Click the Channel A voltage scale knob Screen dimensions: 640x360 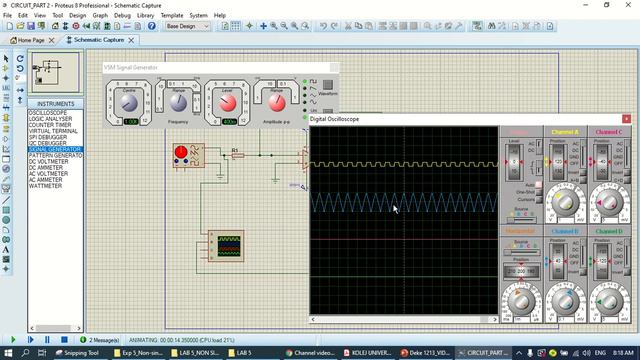[566, 202]
